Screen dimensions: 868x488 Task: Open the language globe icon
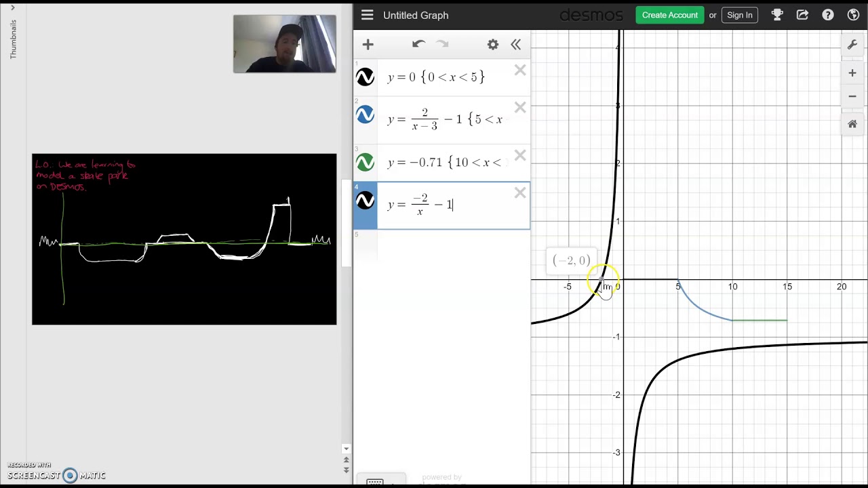(854, 15)
